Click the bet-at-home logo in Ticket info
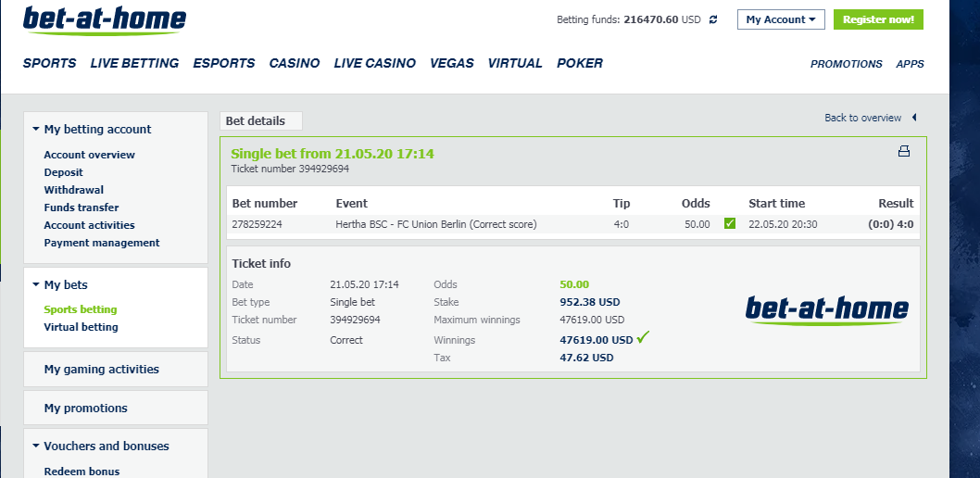980x478 pixels. [827, 310]
